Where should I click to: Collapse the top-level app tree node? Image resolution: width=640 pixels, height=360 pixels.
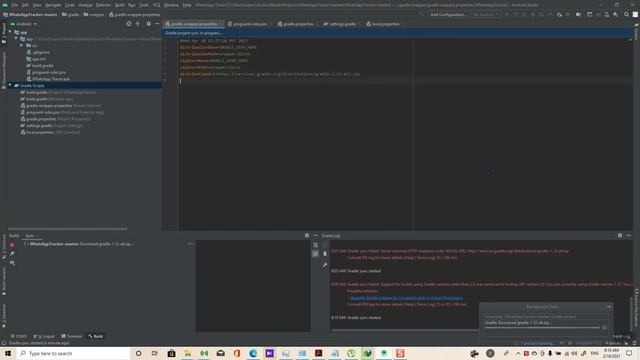(10, 32)
